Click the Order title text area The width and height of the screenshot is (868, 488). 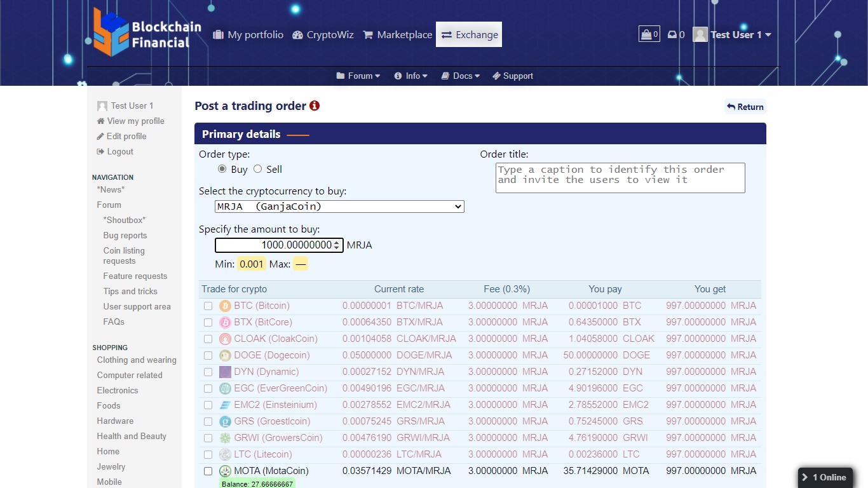pyautogui.click(x=620, y=178)
